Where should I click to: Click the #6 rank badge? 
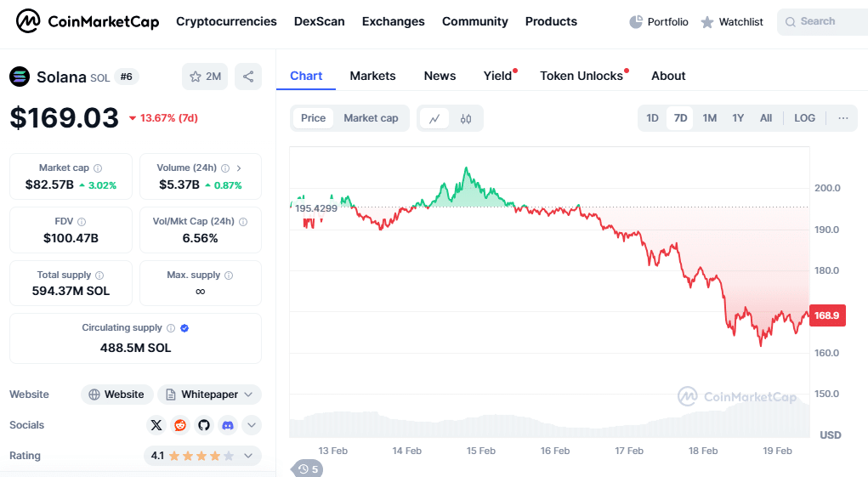pyautogui.click(x=126, y=77)
